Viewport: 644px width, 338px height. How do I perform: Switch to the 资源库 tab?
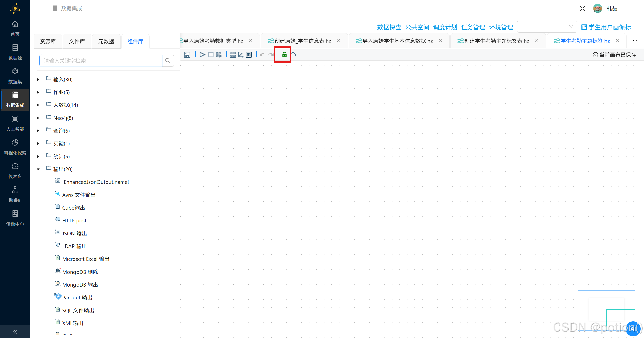(48, 41)
